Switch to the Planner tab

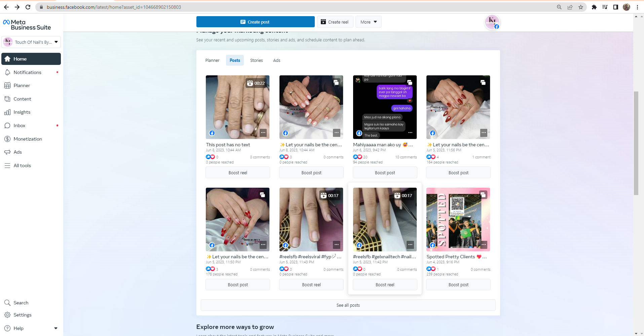click(212, 60)
